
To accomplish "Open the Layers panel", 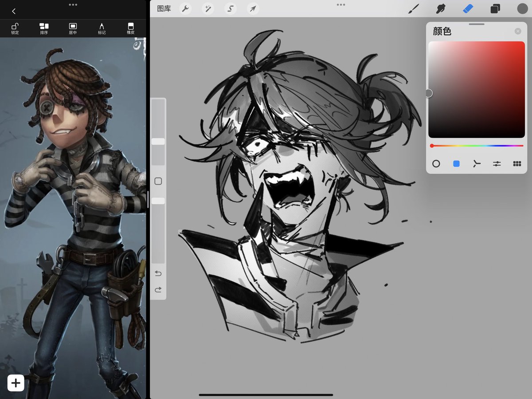I will 495,8.
